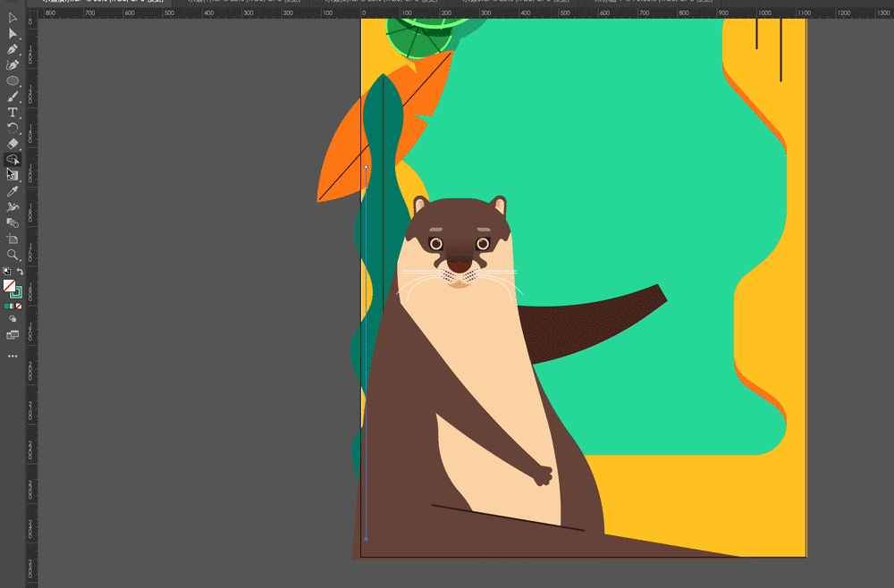Image resolution: width=894 pixels, height=588 pixels.
Task: Click the highlighted Shape Builder tool
Action: 13,160
